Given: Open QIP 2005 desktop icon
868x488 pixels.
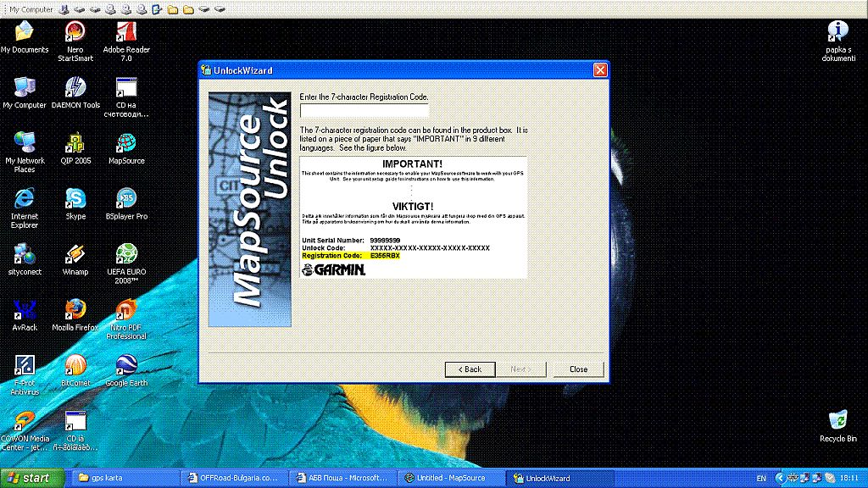Looking at the screenshot, I should tap(75, 143).
